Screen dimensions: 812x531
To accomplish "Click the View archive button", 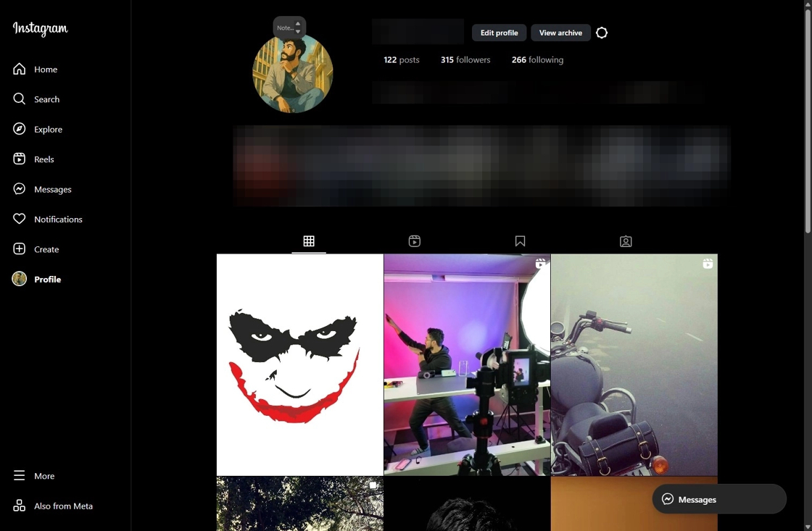I will click(x=561, y=33).
